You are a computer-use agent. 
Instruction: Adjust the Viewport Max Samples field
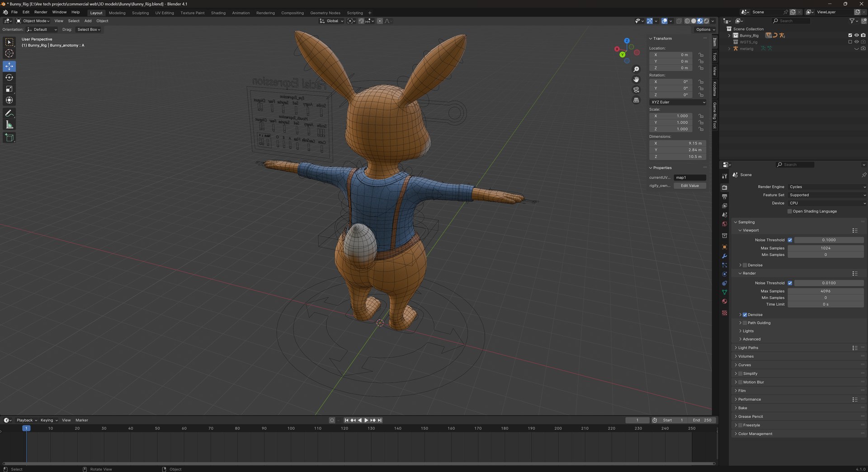[x=826, y=248]
